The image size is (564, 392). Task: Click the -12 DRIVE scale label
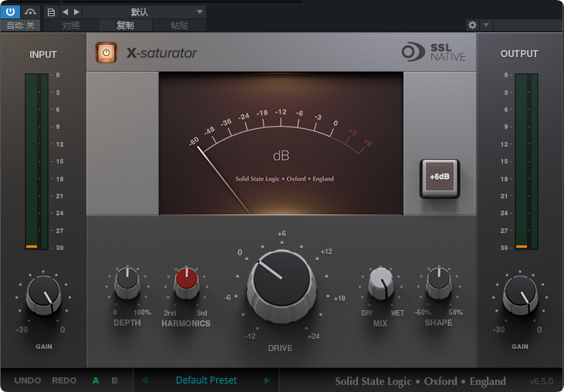point(250,336)
